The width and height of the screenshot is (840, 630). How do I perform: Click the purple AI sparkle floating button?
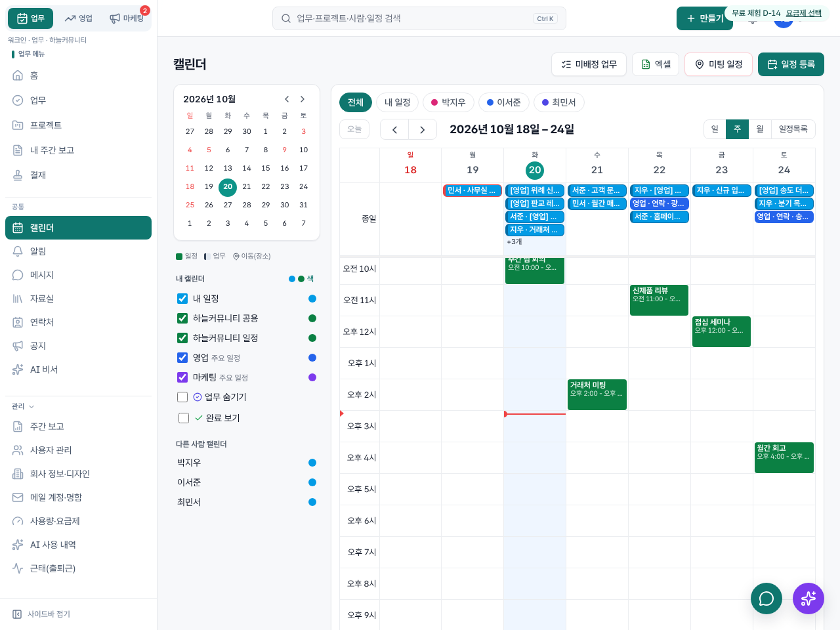tap(808, 598)
